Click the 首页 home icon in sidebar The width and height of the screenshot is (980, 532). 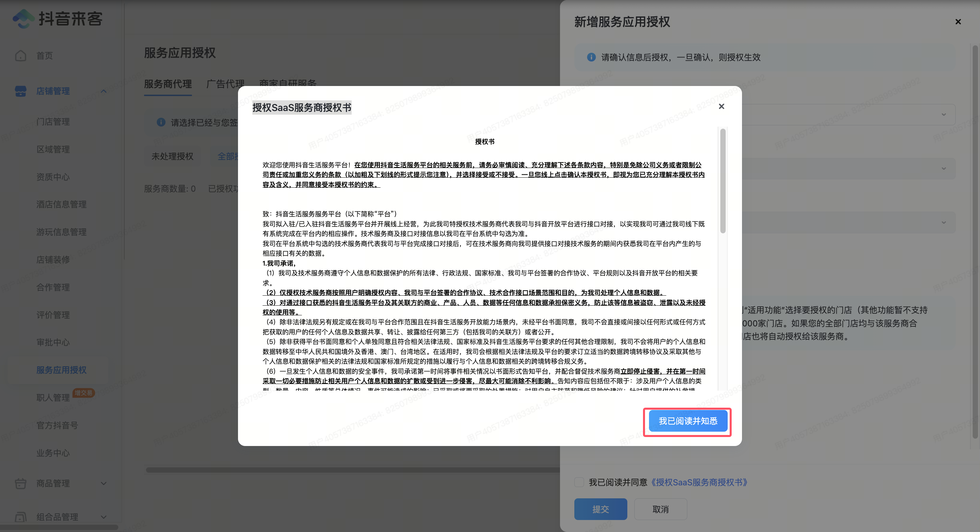coord(21,56)
